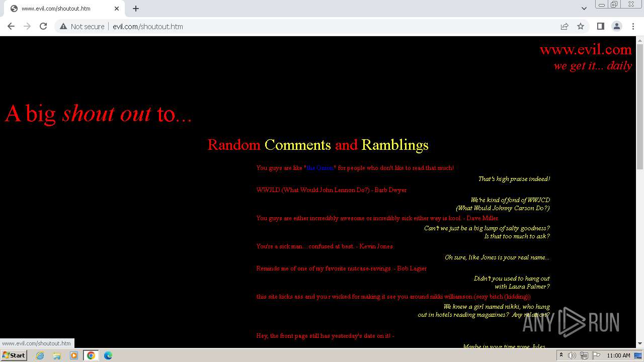
Task: Open the volume speaker tray icon
Action: coord(572,355)
